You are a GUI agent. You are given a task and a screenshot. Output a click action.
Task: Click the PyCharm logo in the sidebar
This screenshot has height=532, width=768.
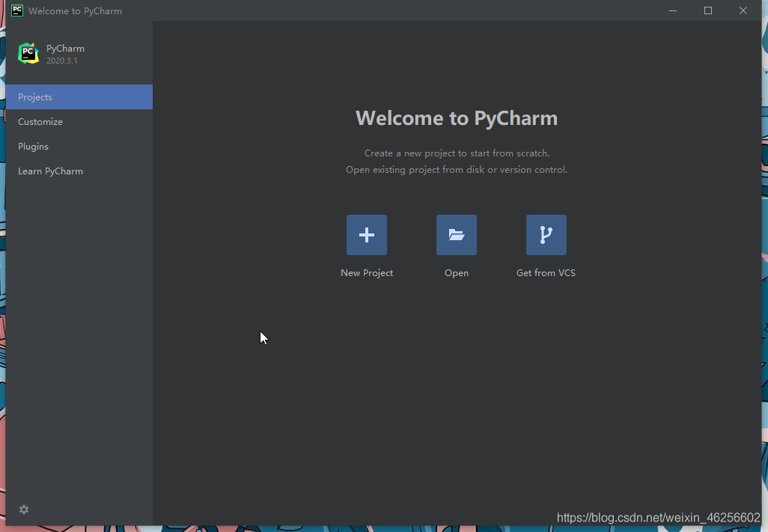[x=28, y=53]
